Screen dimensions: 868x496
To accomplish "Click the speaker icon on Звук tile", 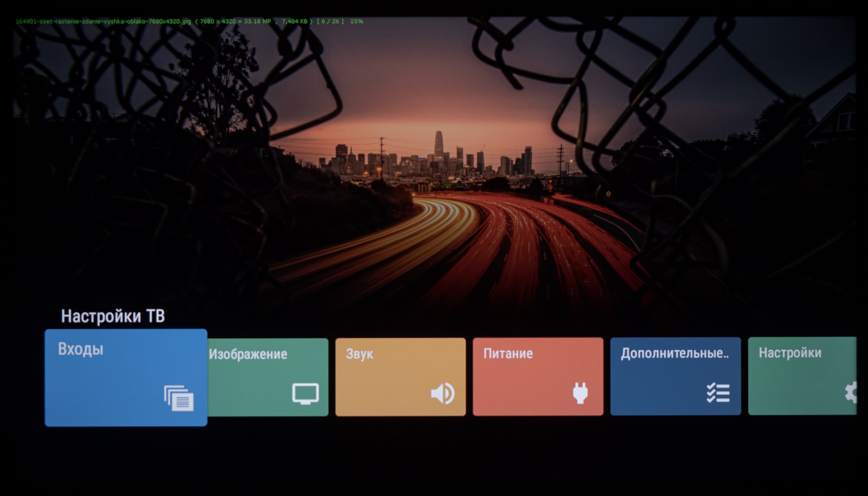I will 442,393.
